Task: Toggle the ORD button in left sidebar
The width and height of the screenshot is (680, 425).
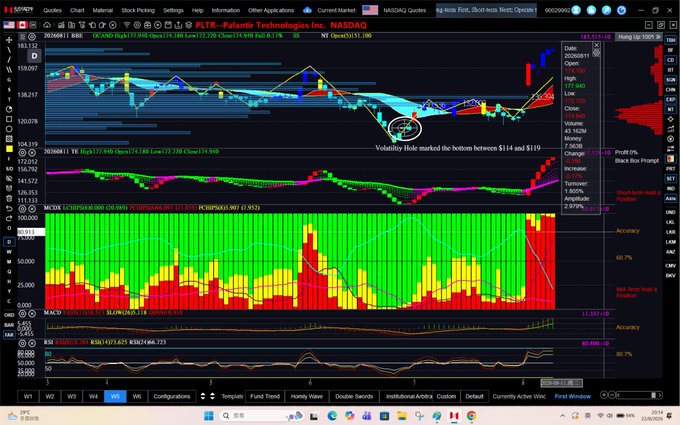Action: (9, 315)
